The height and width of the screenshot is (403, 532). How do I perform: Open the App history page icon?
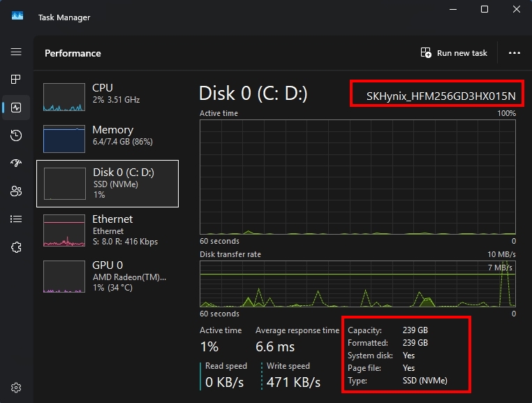[16, 135]
